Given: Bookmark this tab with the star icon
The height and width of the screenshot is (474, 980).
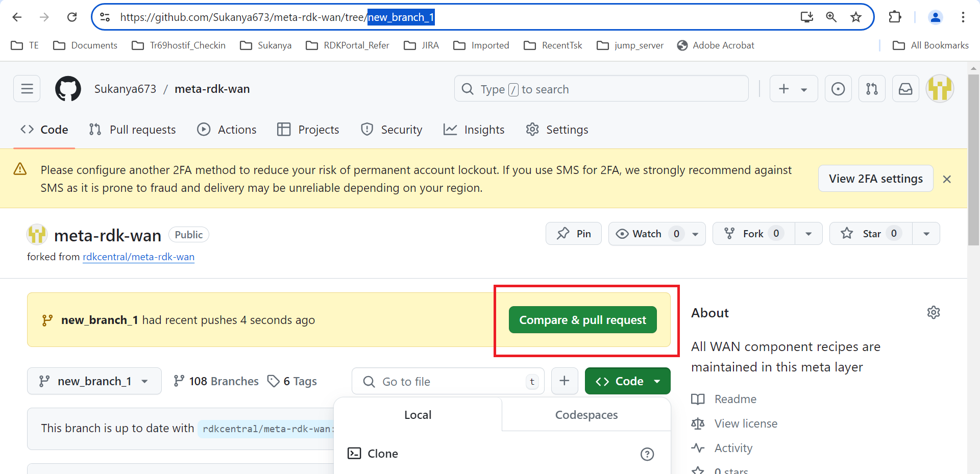Looking at the screenshot, I should [x=856, y=17].
